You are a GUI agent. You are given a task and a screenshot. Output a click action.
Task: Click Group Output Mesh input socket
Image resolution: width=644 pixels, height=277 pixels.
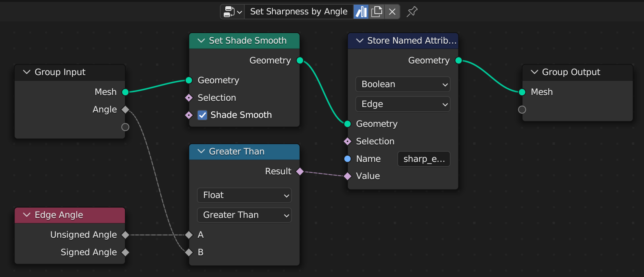point(522,92)
